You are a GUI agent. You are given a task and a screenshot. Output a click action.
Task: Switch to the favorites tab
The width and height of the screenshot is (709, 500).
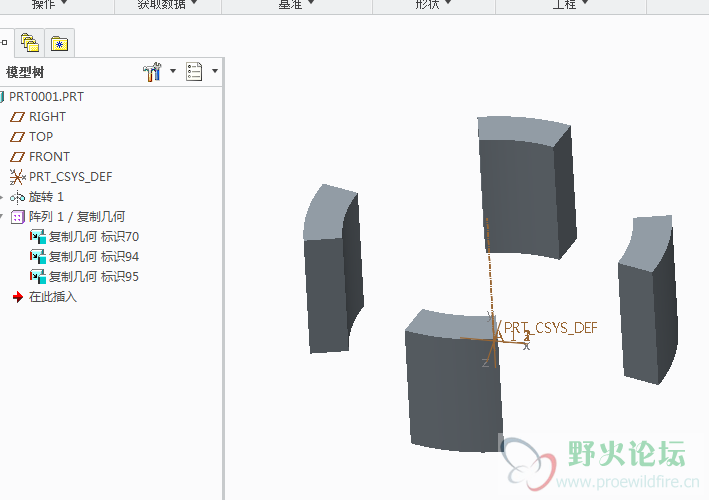pyautogui.click(x=60, y=43)
